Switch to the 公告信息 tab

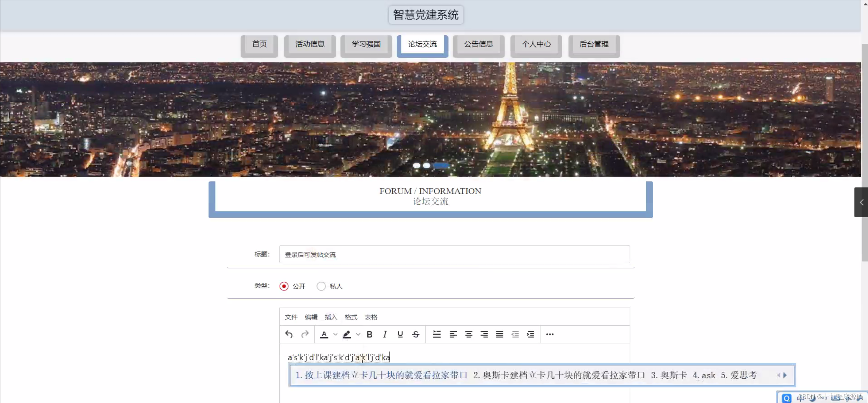478,44
